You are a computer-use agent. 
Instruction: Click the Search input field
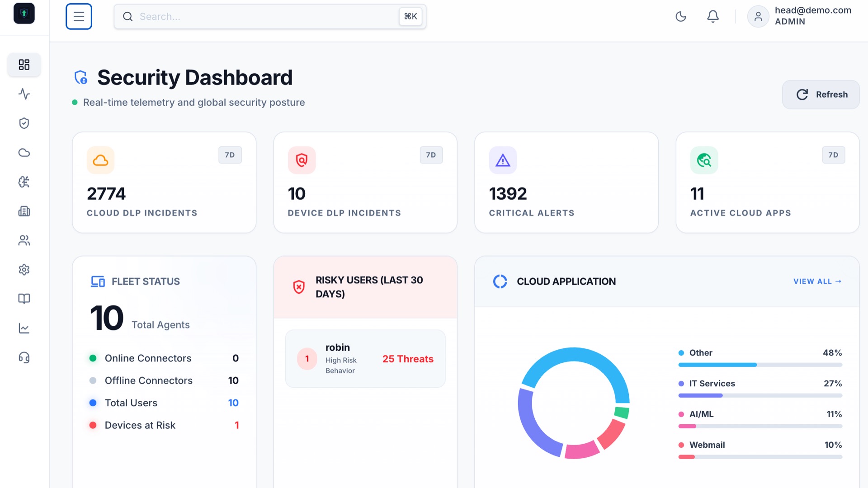(270, 16)
